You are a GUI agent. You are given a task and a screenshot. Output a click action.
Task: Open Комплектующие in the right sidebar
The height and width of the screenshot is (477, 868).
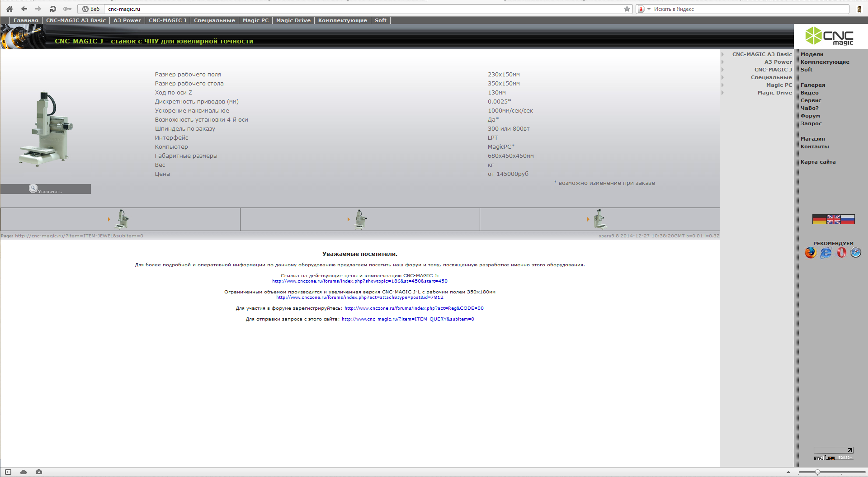coord(825,62)
